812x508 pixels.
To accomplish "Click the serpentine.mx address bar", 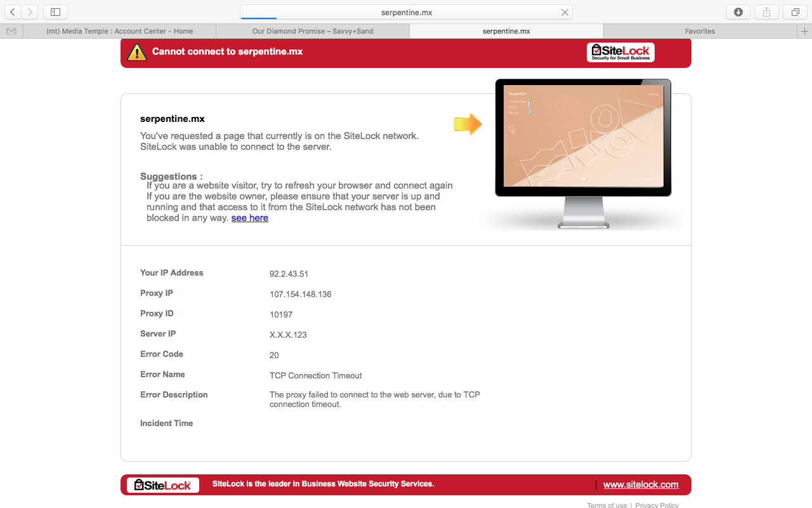I will [x=406, y=12].
